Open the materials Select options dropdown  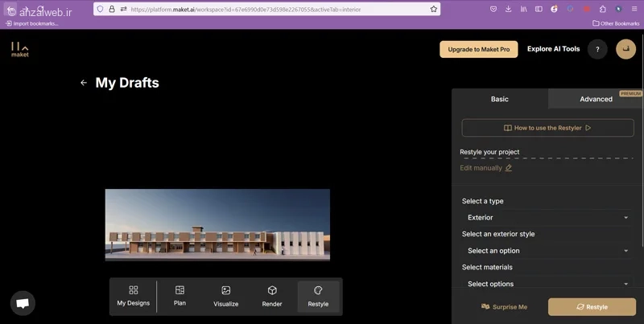click(547, 283)
